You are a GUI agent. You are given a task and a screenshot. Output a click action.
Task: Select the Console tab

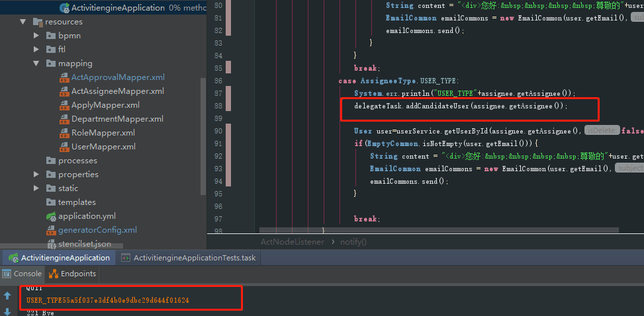pos(23,274)
